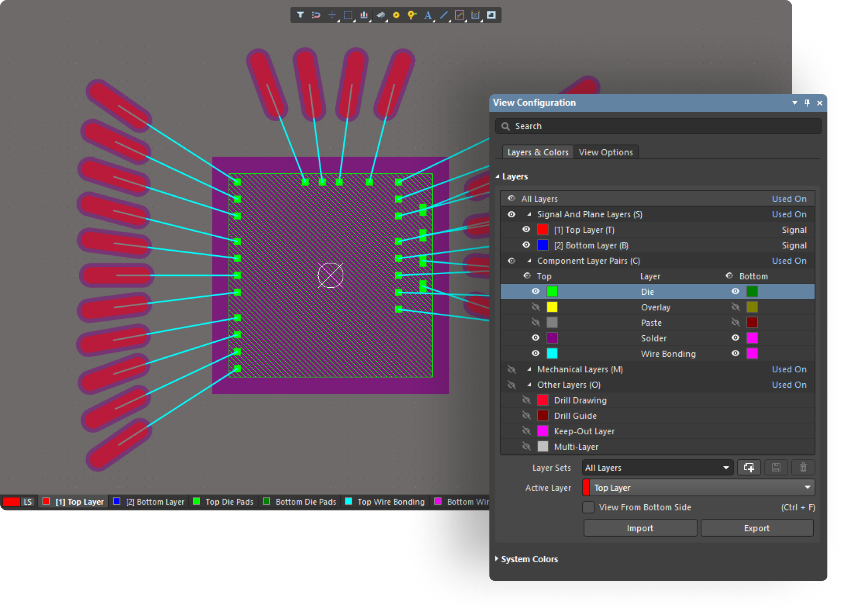Click the selection filter funnel icon
The image size is (845, 616).
[x=300, y=15]
